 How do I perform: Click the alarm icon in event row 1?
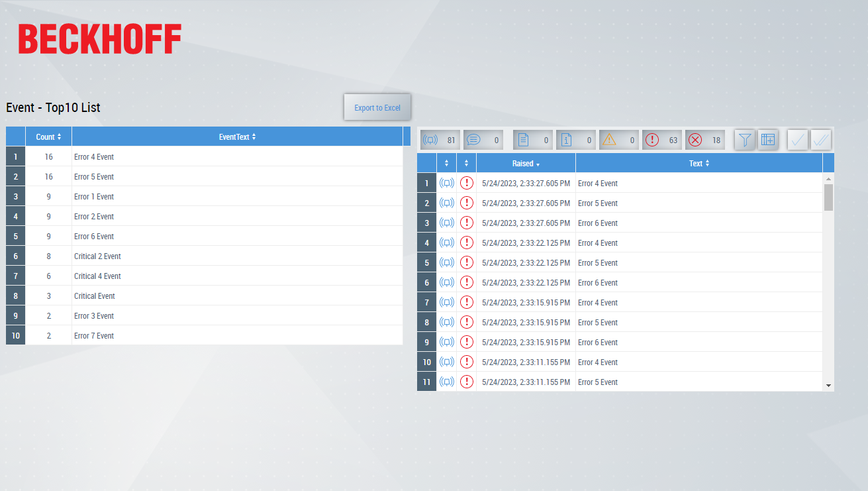coord(447,183)
